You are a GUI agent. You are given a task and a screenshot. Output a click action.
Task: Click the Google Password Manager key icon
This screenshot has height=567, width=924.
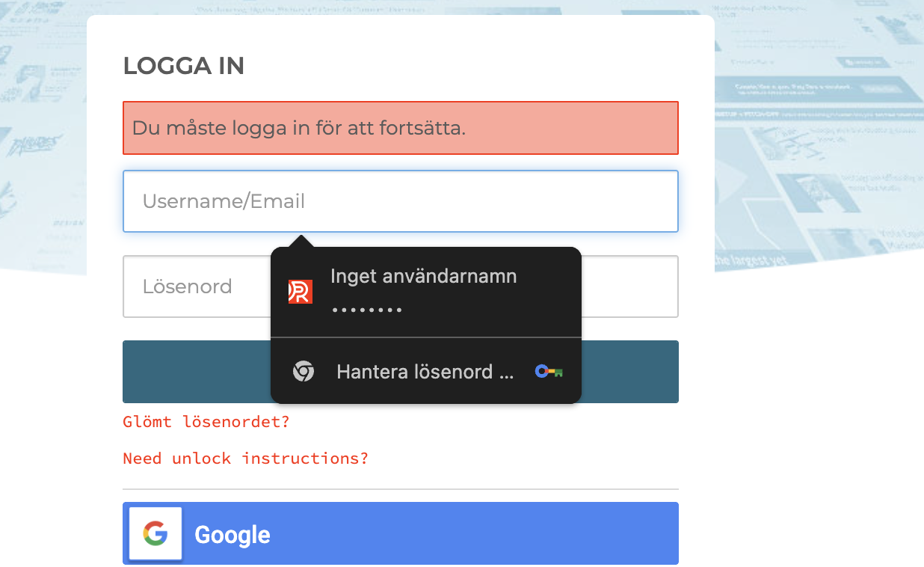click(x=549, y=371)
